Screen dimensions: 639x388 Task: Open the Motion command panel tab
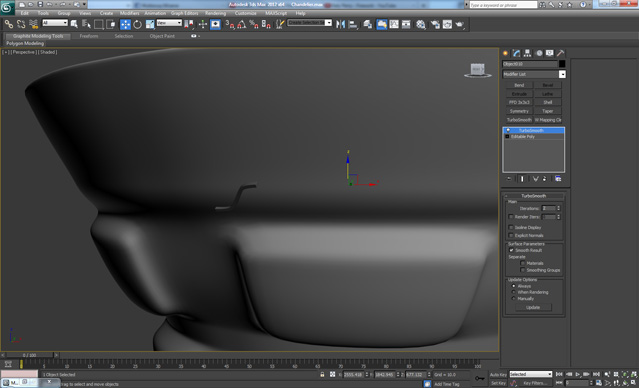coord(539,53)
